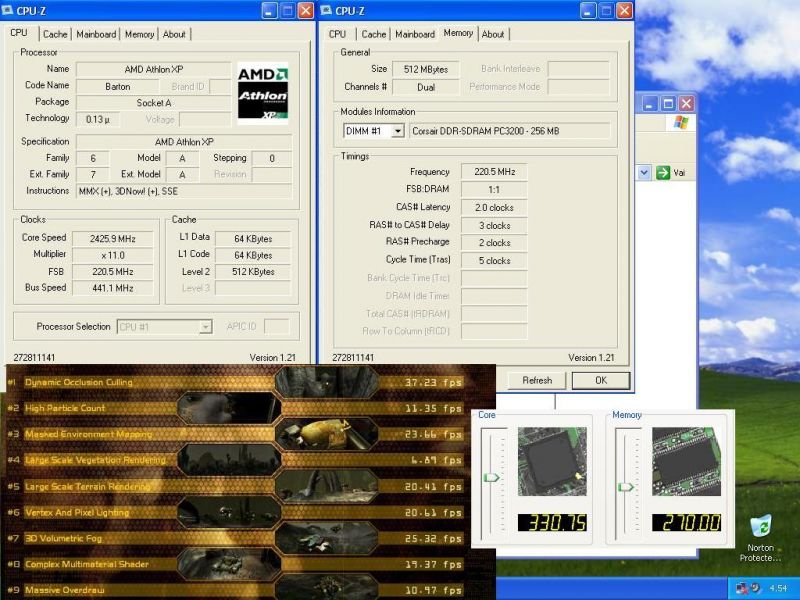Open the DIMM #1 module dropdown
Image resolution: width=800 pixels, height=600 pixels.
pyautogui.click(x=397, y=131)
